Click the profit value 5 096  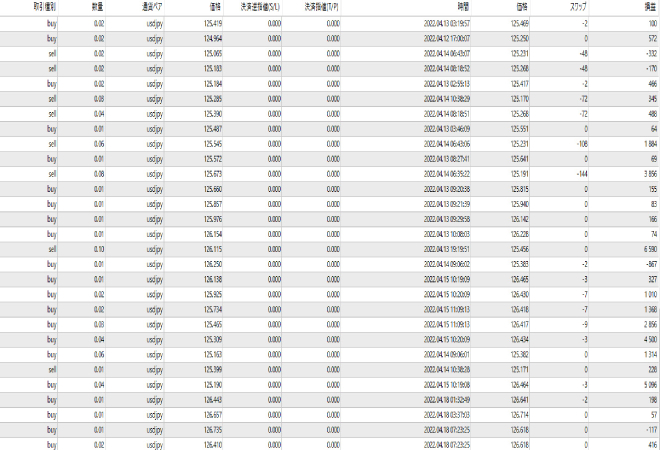click(x=650, y=385)
